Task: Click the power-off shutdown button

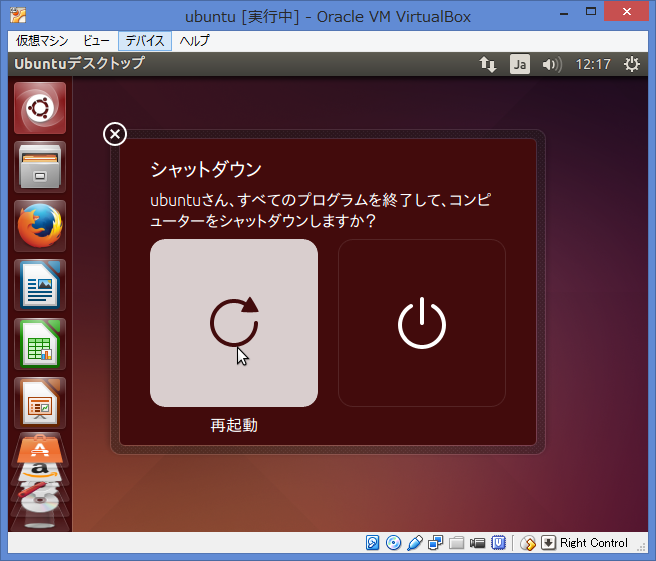Action: click(422, 323)
